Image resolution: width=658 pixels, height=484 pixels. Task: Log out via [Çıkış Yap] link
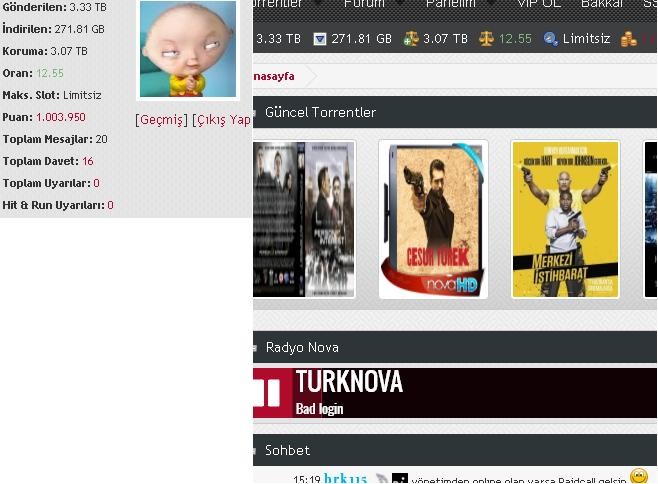tap(222, 120)
